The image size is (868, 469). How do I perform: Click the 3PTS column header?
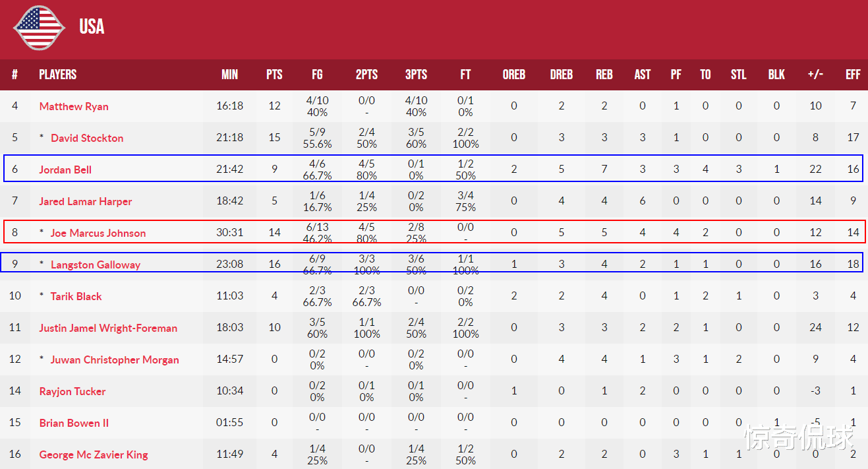tap(416, 75)
